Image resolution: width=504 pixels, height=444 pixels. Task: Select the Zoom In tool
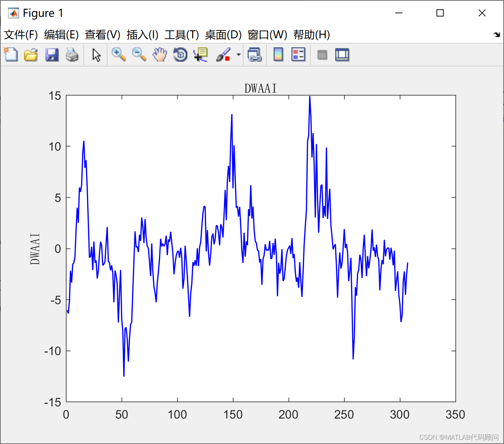(118, 55)
